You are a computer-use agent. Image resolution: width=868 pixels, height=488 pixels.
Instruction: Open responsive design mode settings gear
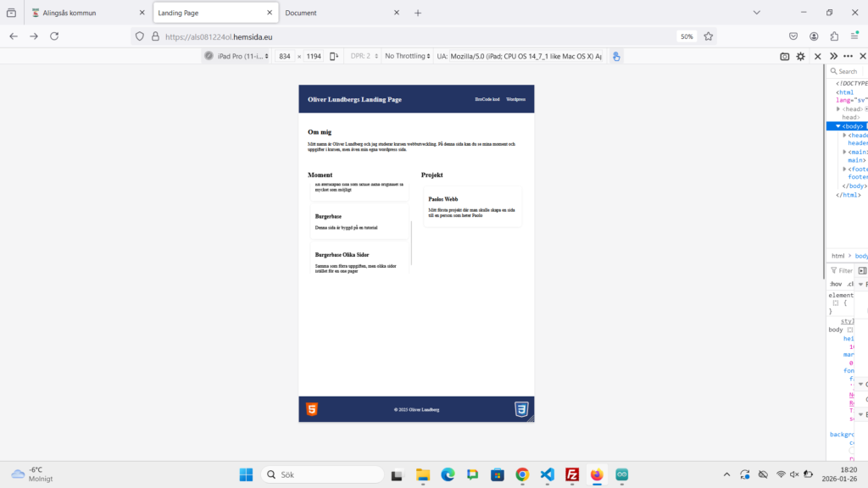pos(800,56)
